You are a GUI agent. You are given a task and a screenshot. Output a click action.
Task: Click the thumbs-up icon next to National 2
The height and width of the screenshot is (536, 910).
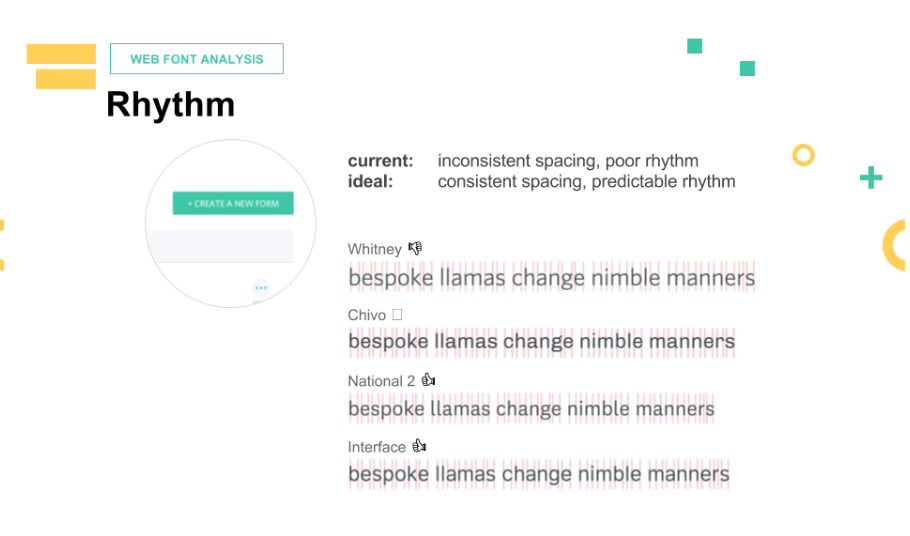(x=428, y=380)
